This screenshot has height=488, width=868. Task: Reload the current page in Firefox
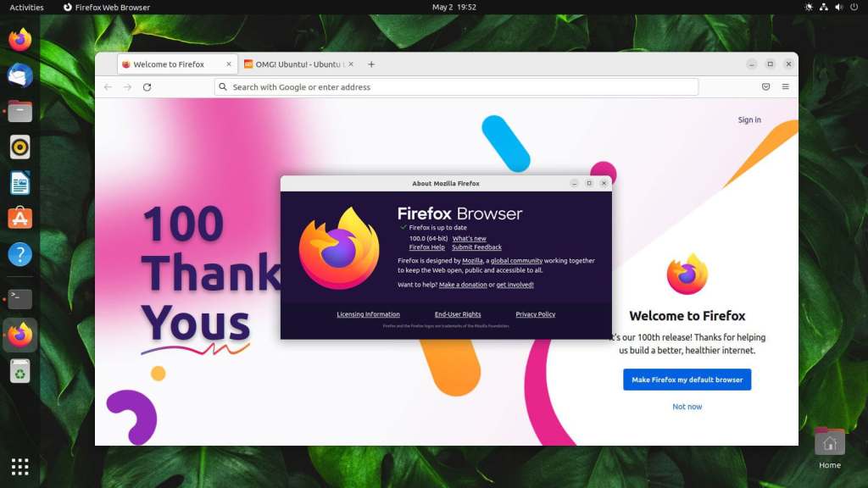[x=147, y=86]
